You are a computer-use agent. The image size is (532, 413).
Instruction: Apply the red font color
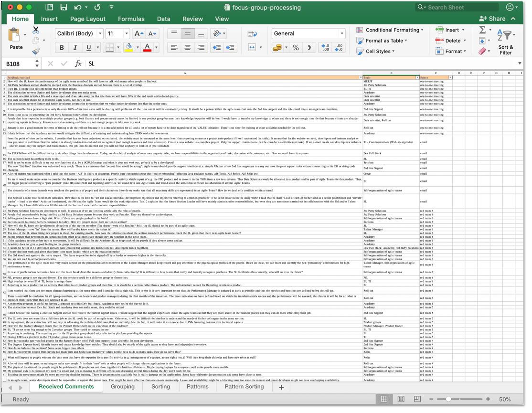pos(147,47)
